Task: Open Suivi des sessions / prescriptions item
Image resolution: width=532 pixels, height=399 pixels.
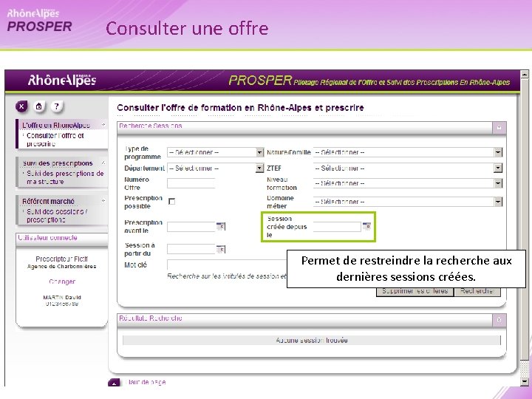Action: pyautogui.click(x=57, y=216)
